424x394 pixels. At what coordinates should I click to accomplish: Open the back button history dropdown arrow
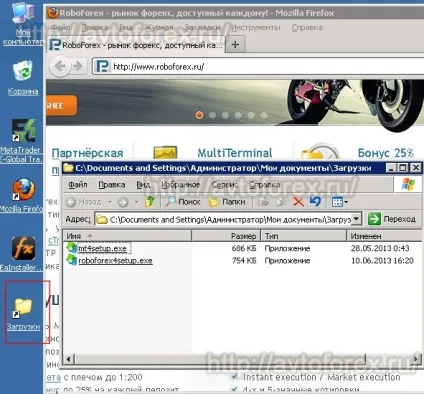click(x=110, y=202)
